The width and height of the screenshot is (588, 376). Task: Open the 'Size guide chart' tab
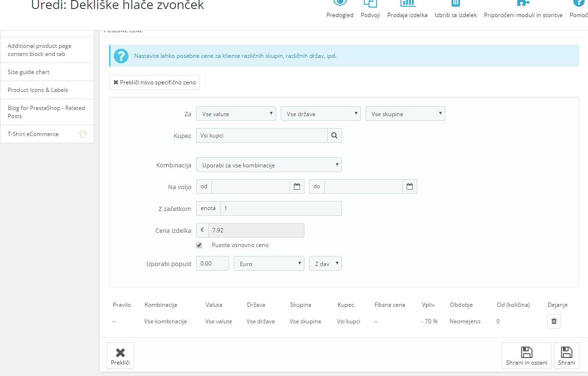(47, 72)
